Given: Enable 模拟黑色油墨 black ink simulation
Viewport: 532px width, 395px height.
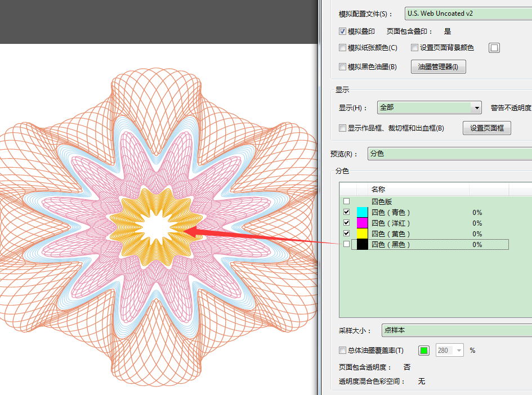Looking at the screenshot, I should click(x=342, y=66).
